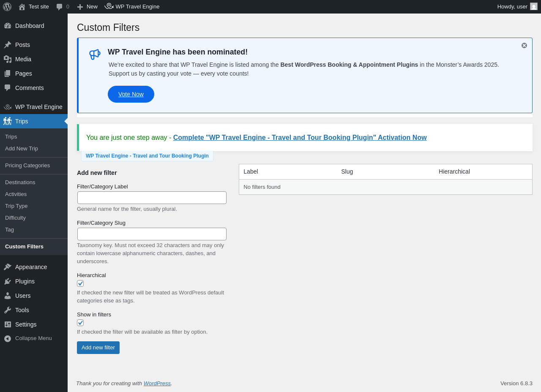Click the Add new filter form heading

pyautogui.click(x=97, y=173)
